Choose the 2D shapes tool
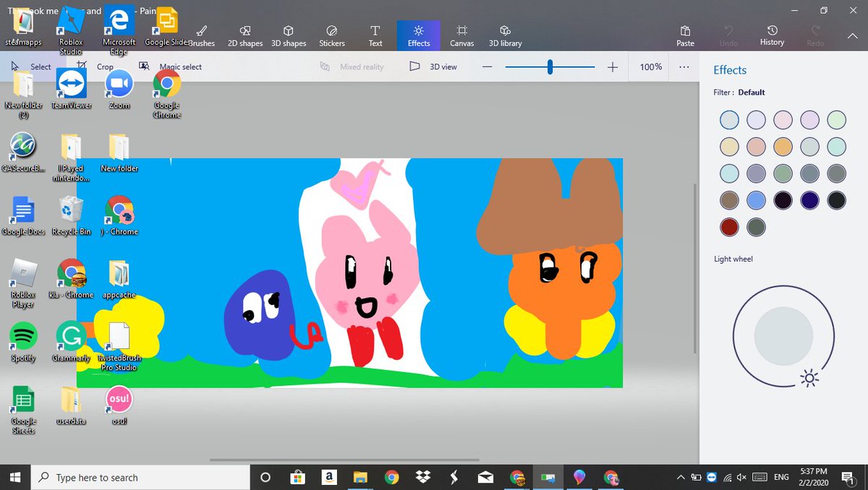The height and width of the screenshot is (490, 868). (245, 35)
